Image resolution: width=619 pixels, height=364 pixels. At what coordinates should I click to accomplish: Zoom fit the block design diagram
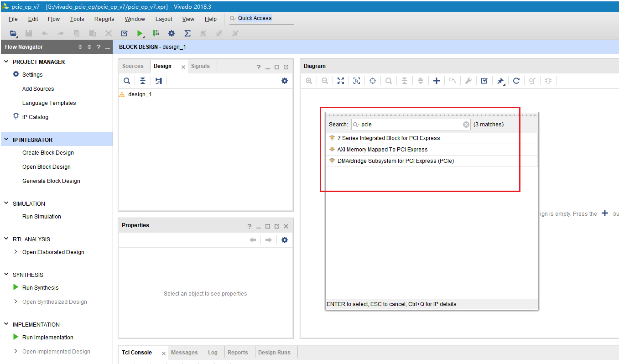(341, 81)
